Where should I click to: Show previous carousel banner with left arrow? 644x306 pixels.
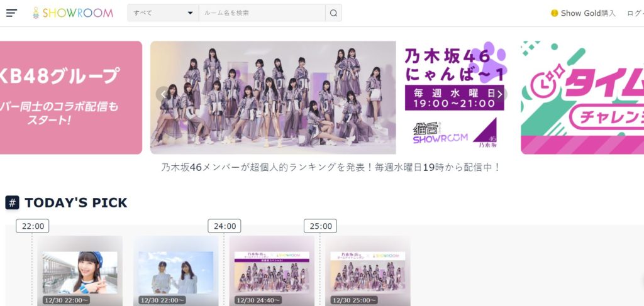pyautogui.click(x=163, y=94)
